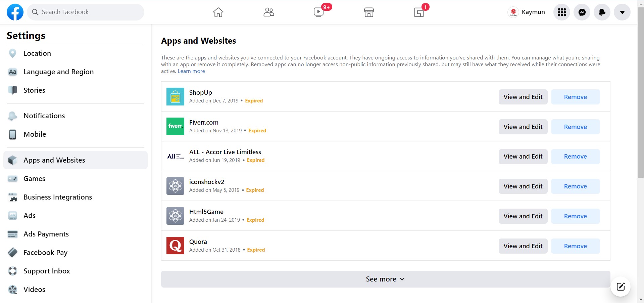Expand the See more apps list
The height and width of the screenshot is (303, 644).
pos(385,279)
